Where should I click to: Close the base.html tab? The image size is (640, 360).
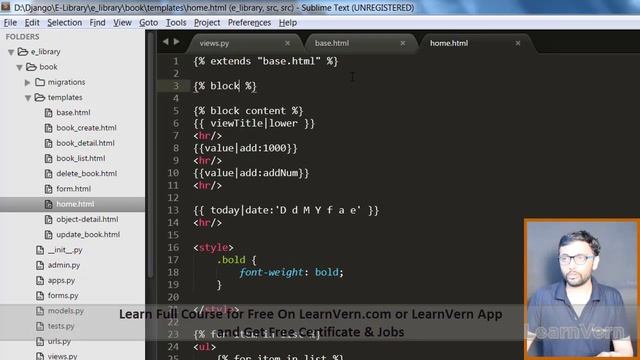[x=403, y=43]
